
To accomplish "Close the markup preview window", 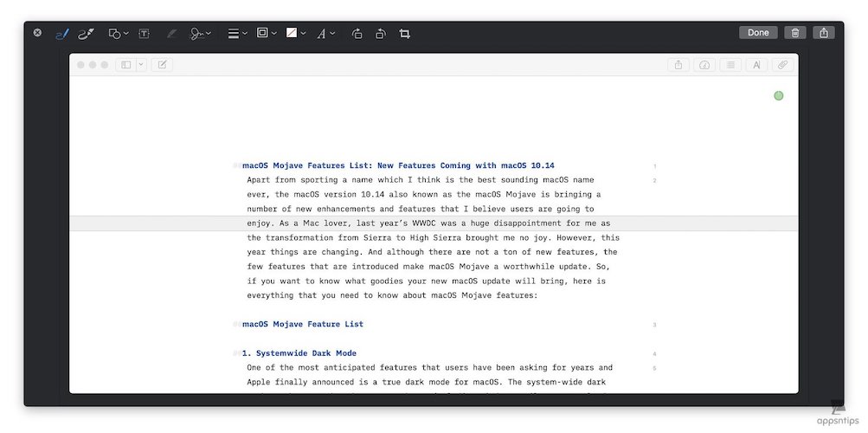I will [x=37, y=33].
